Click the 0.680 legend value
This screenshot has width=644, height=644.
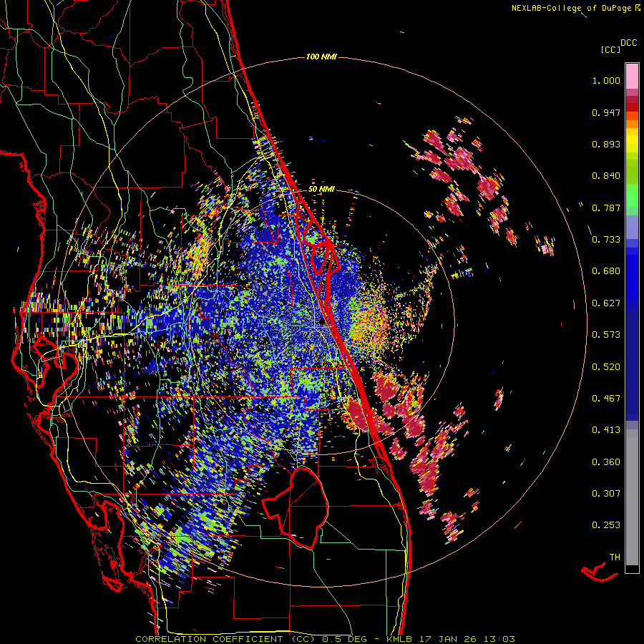pos(606,271)
